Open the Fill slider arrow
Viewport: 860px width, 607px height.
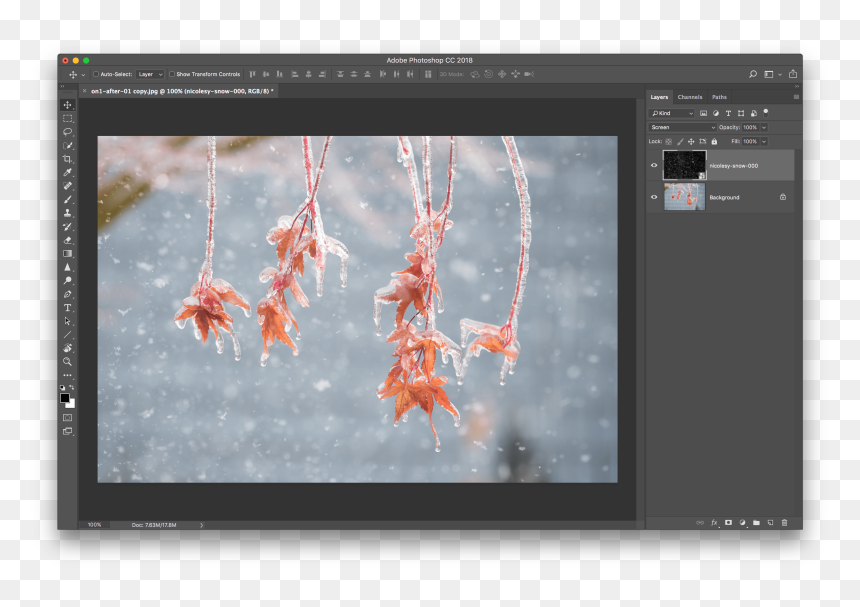pyautogui.click(x=764, y=141)
